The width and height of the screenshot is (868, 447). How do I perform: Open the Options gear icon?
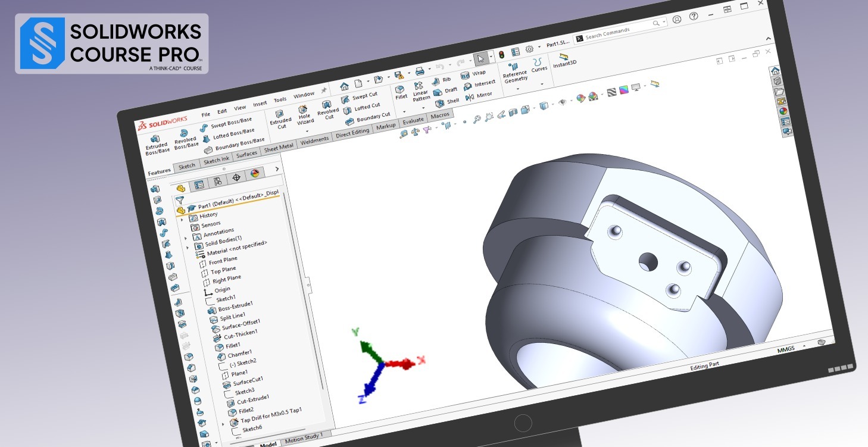click(x=529, y=49)
